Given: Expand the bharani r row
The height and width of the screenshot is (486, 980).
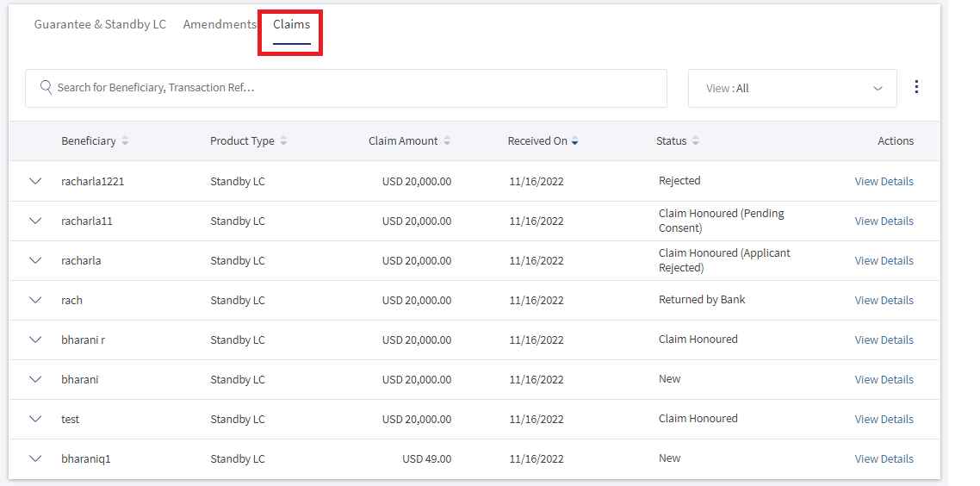Looking at the screenshot, I should pos(35,340).
